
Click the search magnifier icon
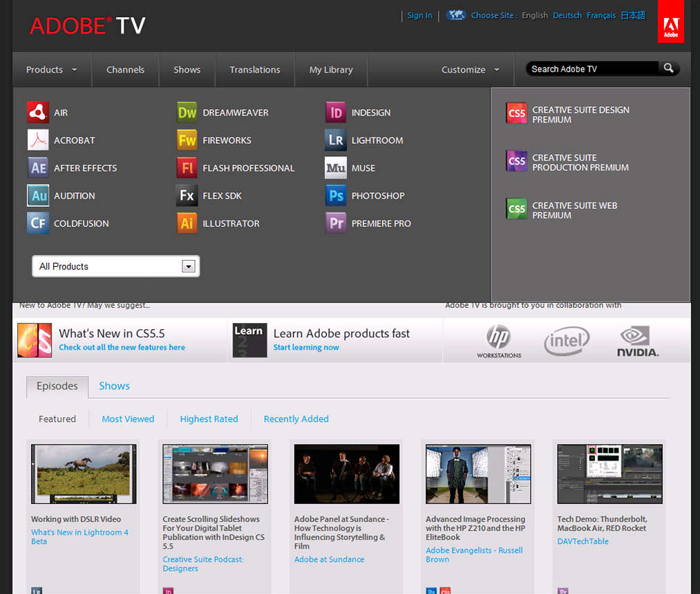[x=668, y=68]
